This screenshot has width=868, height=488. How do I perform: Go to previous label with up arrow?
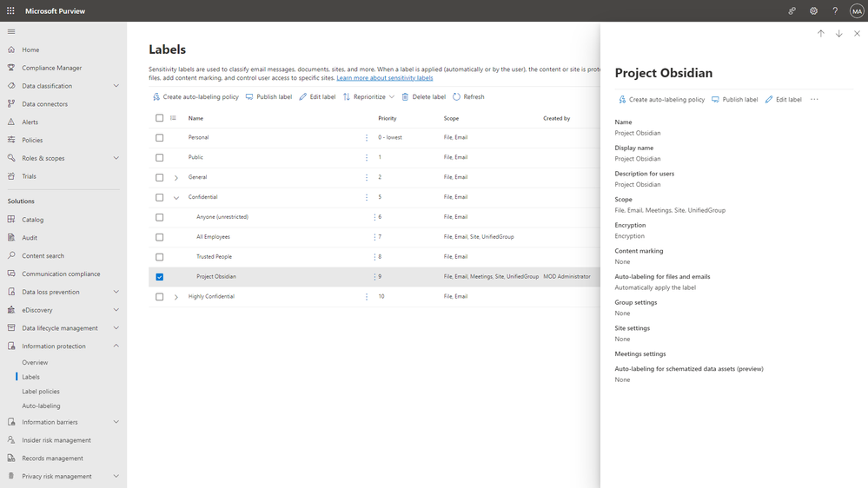pyautogui.click(x=821, y=34)
